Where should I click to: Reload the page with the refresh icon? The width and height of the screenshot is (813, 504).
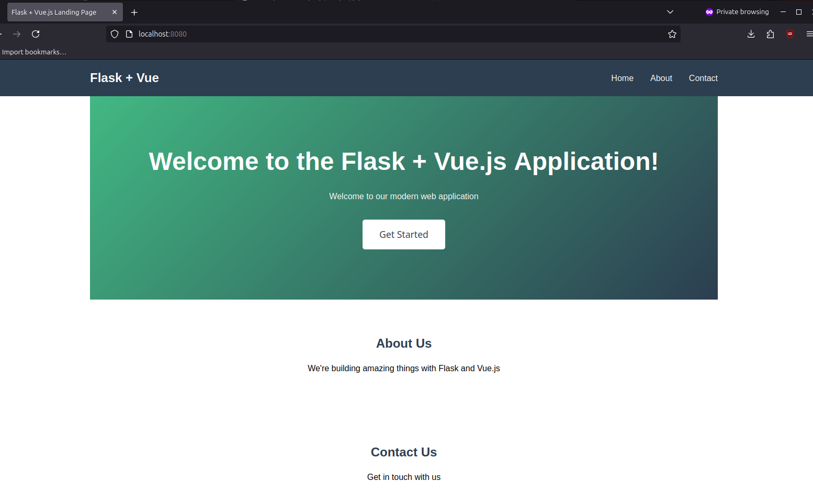[x=36, y=34]
